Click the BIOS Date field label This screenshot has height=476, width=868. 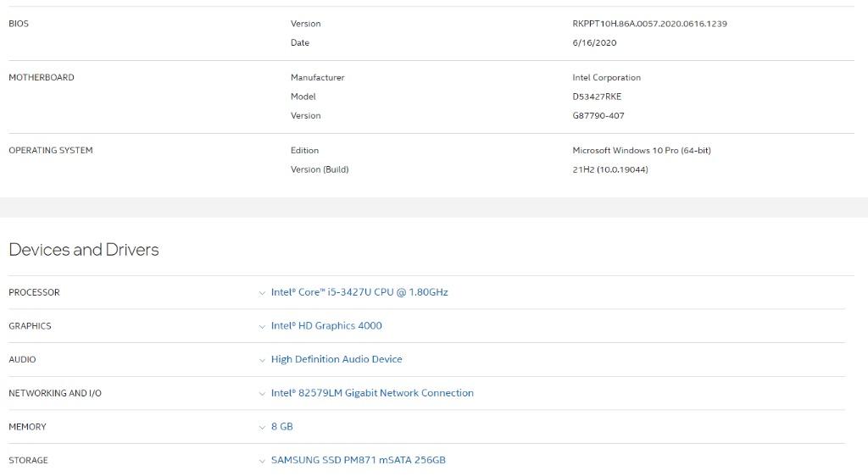tap(299, 42)
